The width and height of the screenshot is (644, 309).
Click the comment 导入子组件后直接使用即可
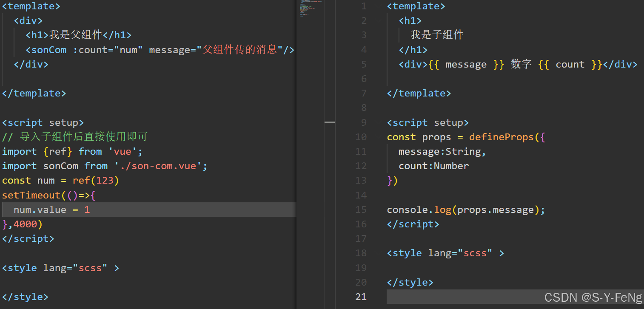pos(75,137)
